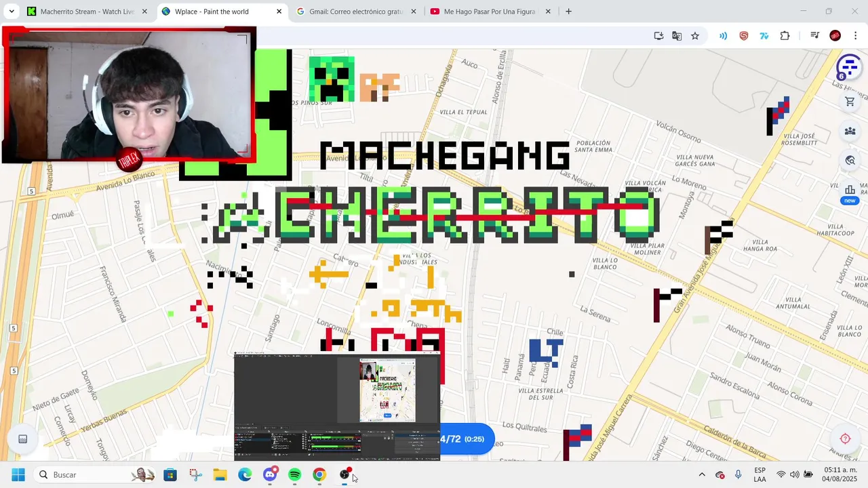Open the volume speaker tray icon

pyautogui.click(x=794, y=474)
